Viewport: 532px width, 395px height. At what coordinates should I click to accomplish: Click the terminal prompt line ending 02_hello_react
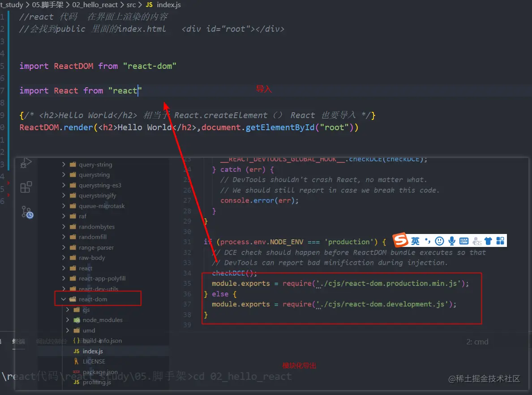[x=146, y=376]
